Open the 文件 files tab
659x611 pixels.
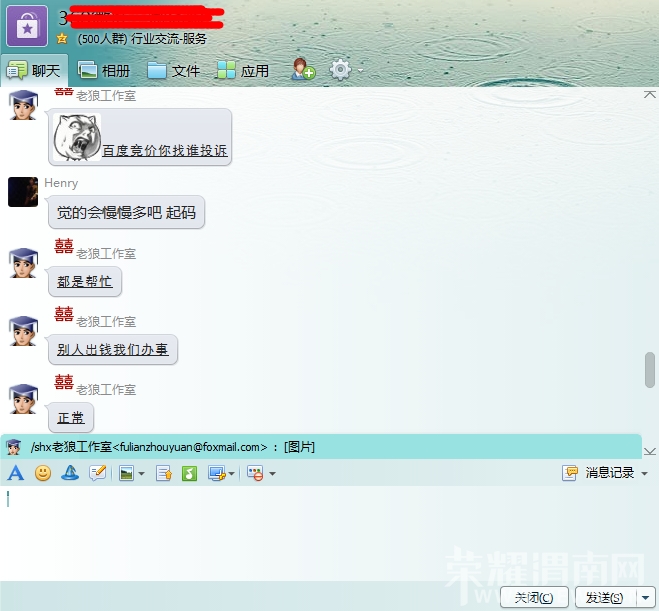pos(174,71)
